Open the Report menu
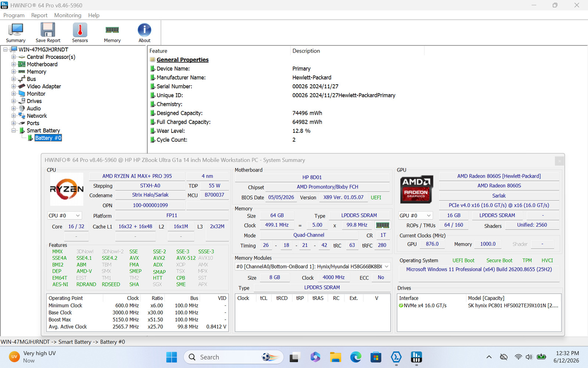 tap(39, 15)
